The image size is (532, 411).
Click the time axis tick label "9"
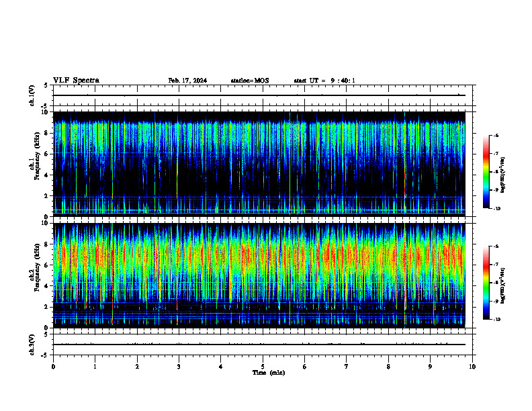[x=430, y=367]
